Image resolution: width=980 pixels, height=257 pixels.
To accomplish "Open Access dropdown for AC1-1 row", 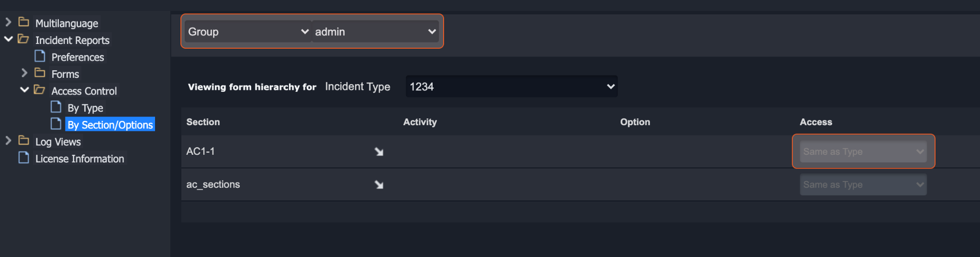I will coord(863,152).
